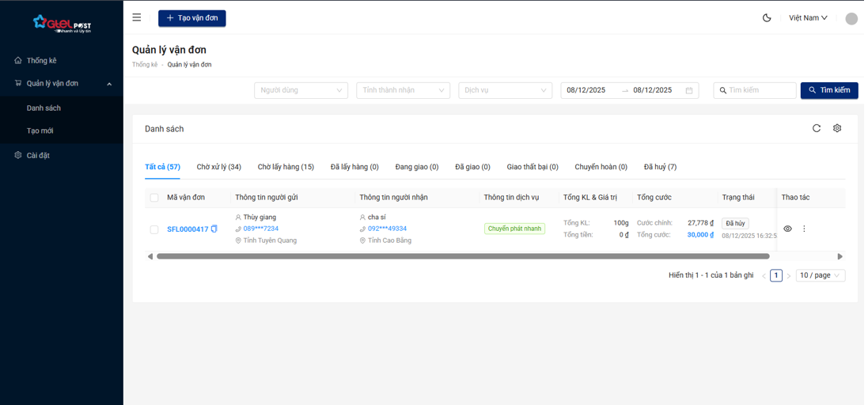This screenshot has height=405, width=868.
Task: View order details with eye icon
Action: pyautogui.click(x=787, y=229)
